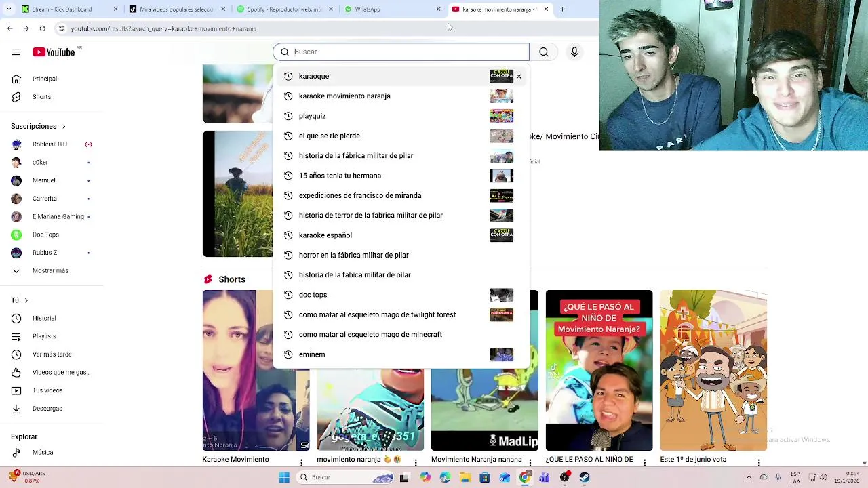Click the search magnifier button
The height and width of the screenshot is (488, 868).
pyautogui.click(x=544, y=52)
